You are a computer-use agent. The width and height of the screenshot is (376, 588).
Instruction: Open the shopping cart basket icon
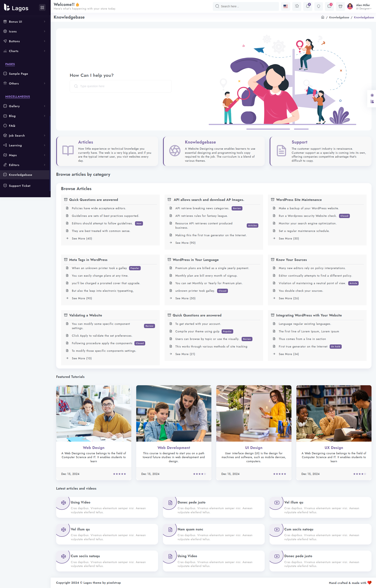tap(340, 6)
